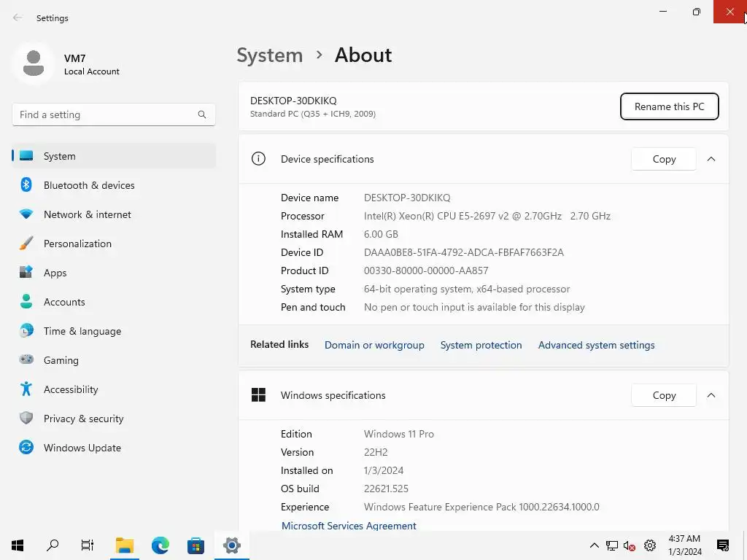
Task: Click System in the breadcrumb header
Action: pyautogui.click(x=270, y=55)
